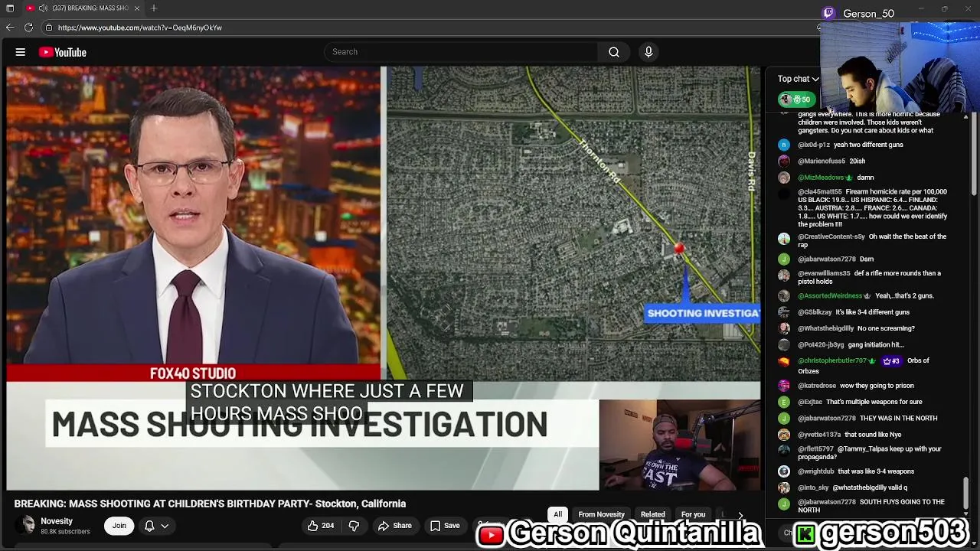Viewport: 980px width, 551px height.
Task: Open @MizMeadows chat avatar
Action: [784, 178]
